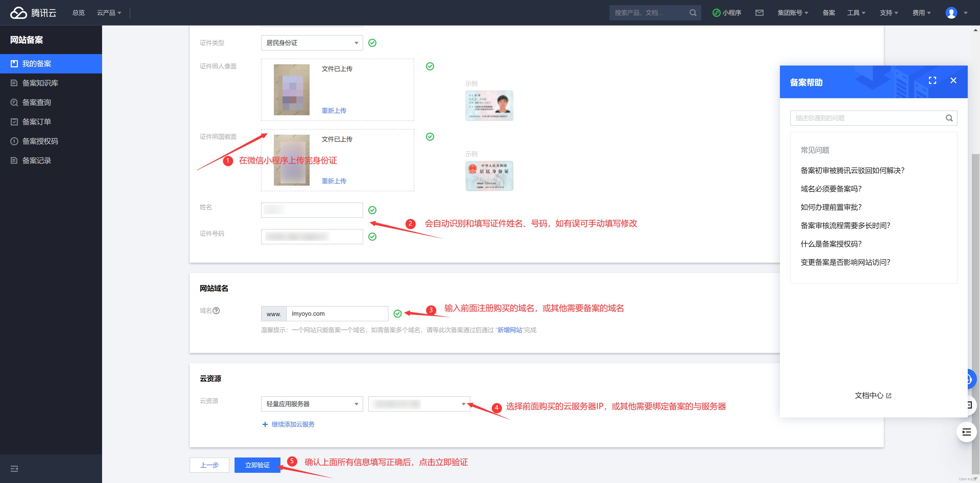
Task: Click the user avatar icon
Action: [x=951, y=12]
